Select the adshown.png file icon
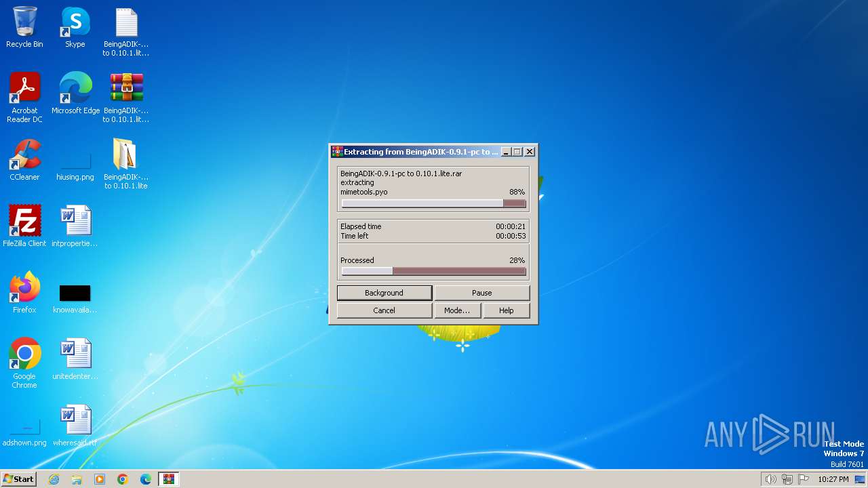Screen dimensions: 868x488 (x=24, y=434)
